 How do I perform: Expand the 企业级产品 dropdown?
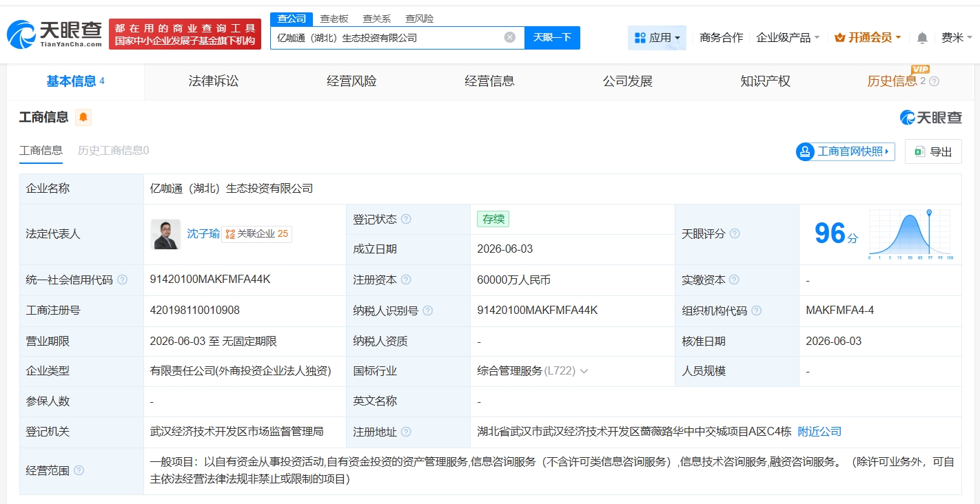[817, 38]
